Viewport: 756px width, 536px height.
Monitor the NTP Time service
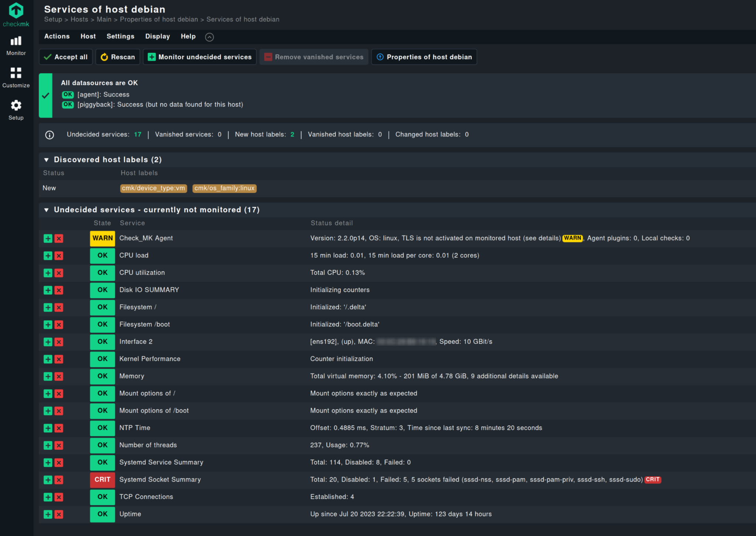coord(48,428)
